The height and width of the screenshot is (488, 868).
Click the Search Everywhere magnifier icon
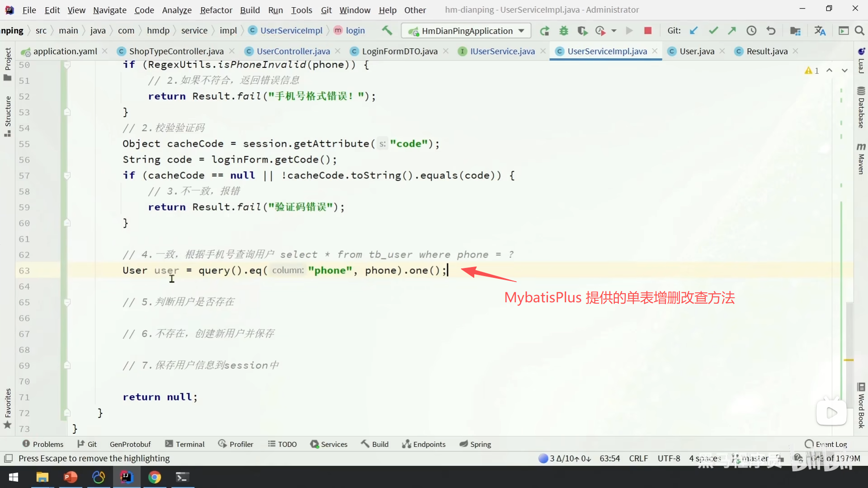[x=859, y=31]
